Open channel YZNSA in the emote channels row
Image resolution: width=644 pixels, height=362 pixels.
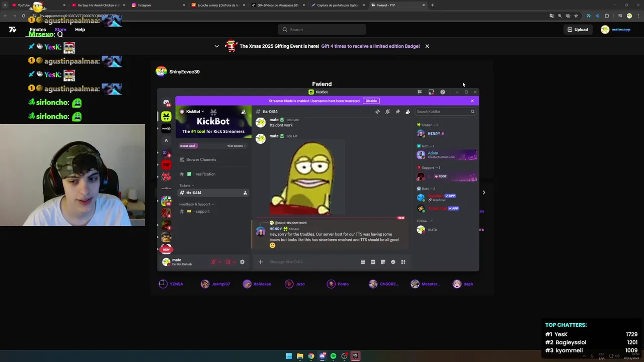(x=171, y=284)
